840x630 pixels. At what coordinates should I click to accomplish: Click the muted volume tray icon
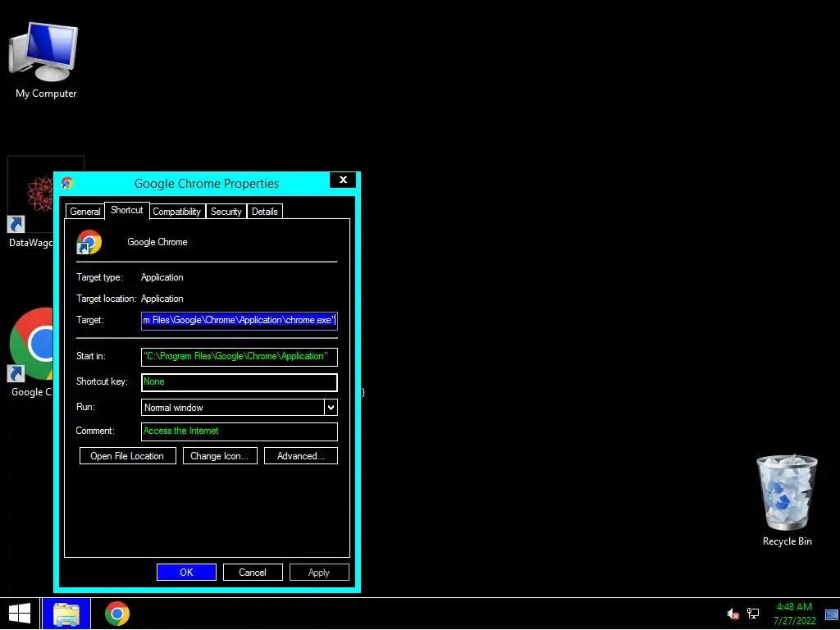[733, 614]
